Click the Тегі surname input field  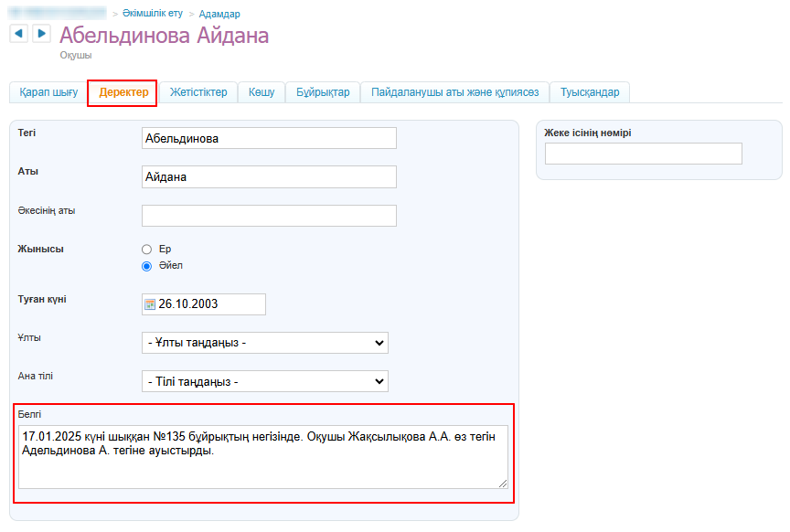click(269, 138)
